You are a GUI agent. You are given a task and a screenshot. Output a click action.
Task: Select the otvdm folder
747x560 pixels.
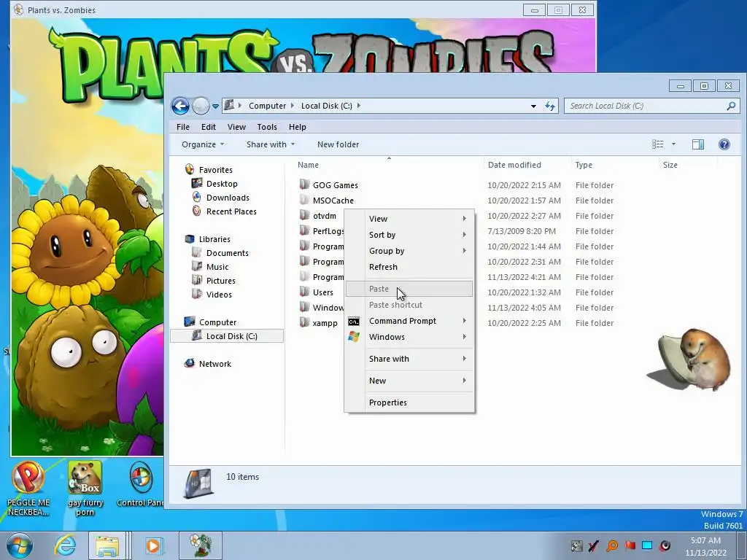(324, 215)
